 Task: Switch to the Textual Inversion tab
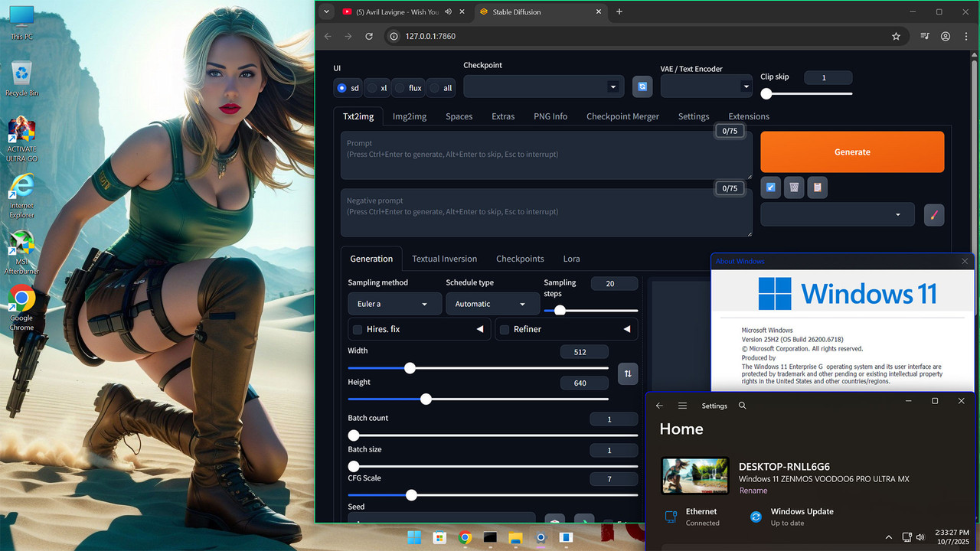tap(444, 259)
